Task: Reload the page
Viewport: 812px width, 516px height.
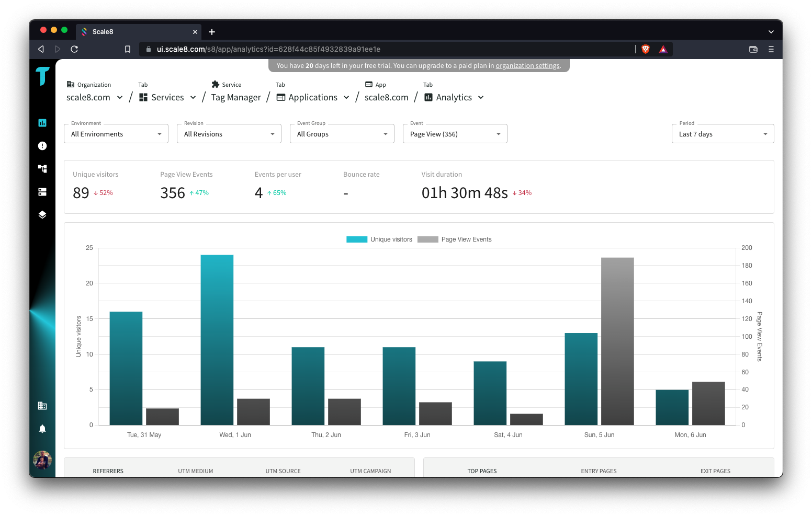Action: pyautogui.click(x=74, y=49)
